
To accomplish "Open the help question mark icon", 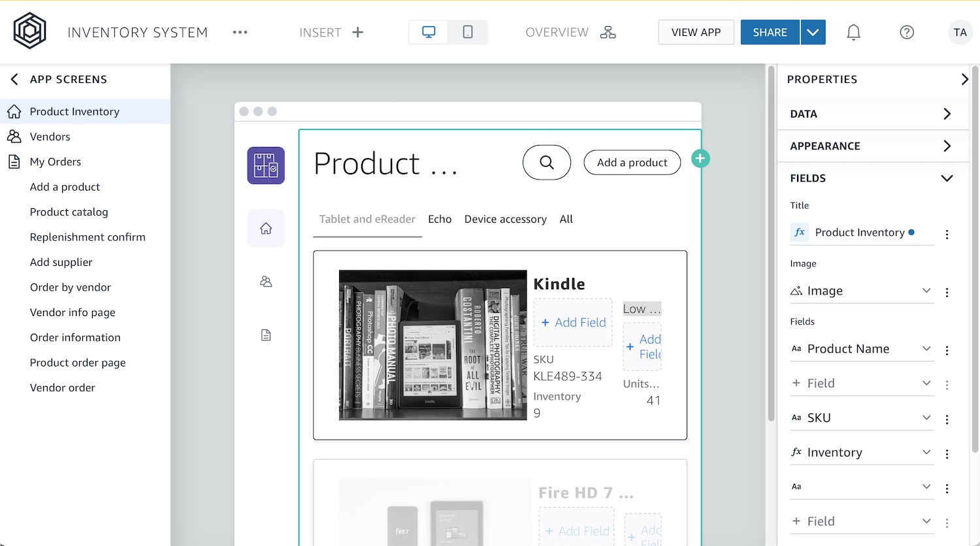I will click(x=907, y=33).
